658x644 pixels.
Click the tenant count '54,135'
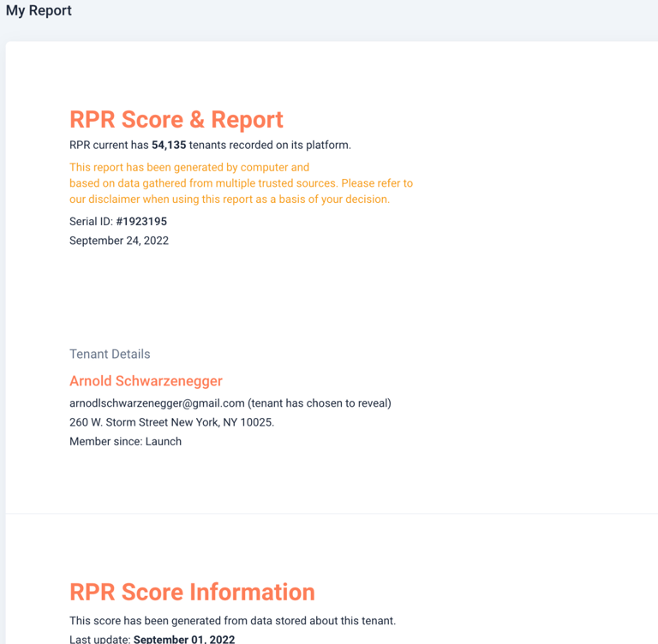click(x=169, y=146)
